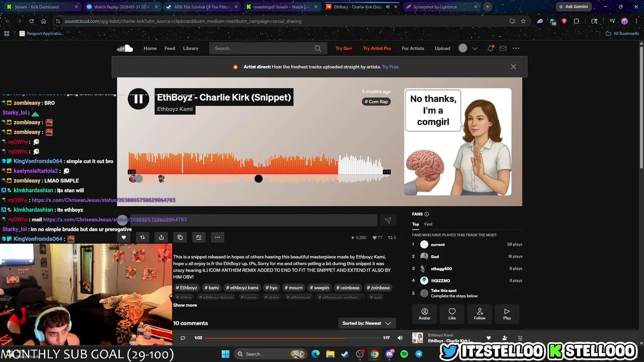644x362 pixels.
Task: Click the Play step button under Fans
Action: (507, 314)
